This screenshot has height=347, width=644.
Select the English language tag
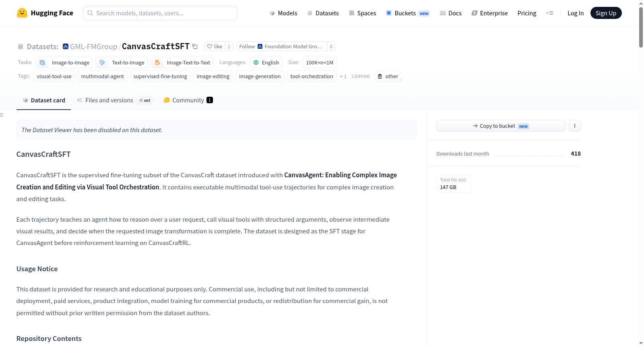(x=266, y=62)
